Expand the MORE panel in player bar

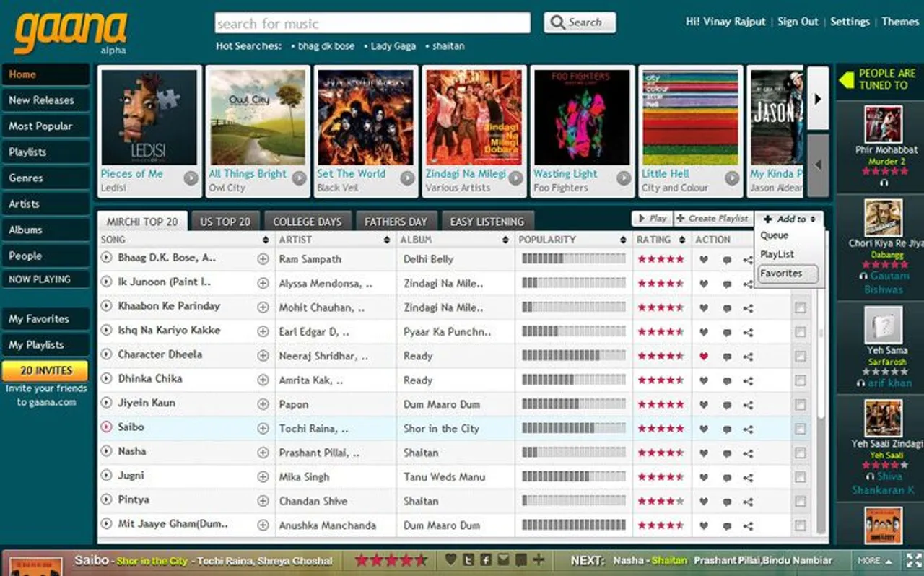click(x=876, y=561)
